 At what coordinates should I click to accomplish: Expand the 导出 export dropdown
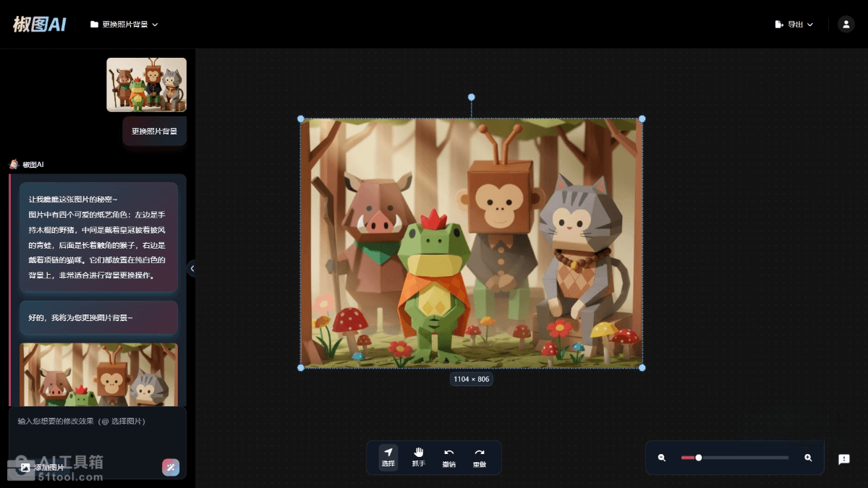click(793, 24)
